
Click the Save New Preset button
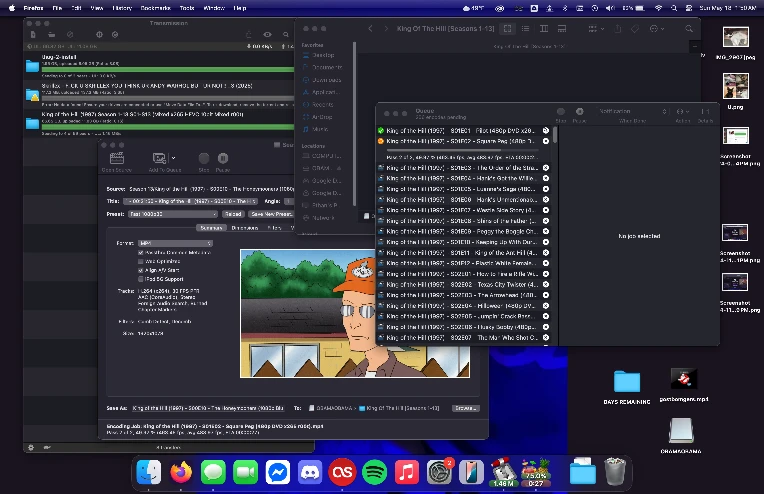(271, 214)
